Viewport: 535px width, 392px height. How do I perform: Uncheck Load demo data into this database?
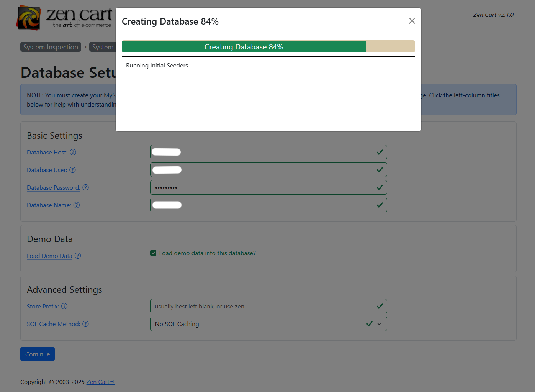[x=153, y=253]
